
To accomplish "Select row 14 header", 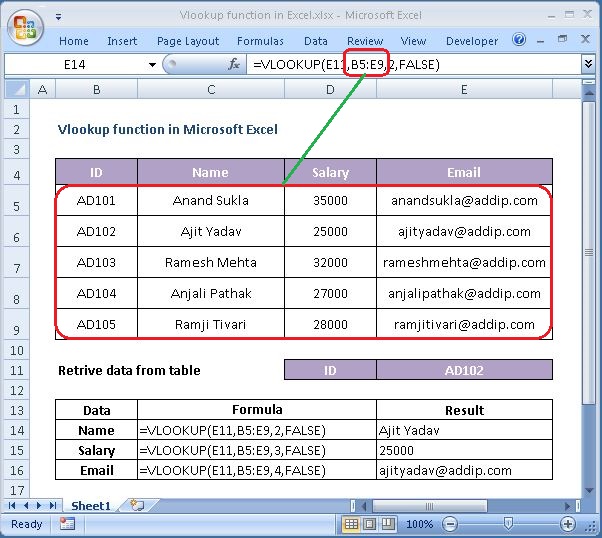I will [x=17, y=430].
